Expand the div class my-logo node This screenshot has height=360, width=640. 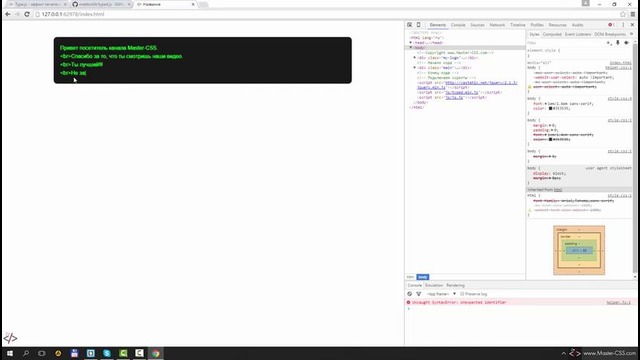pos(415,58)
